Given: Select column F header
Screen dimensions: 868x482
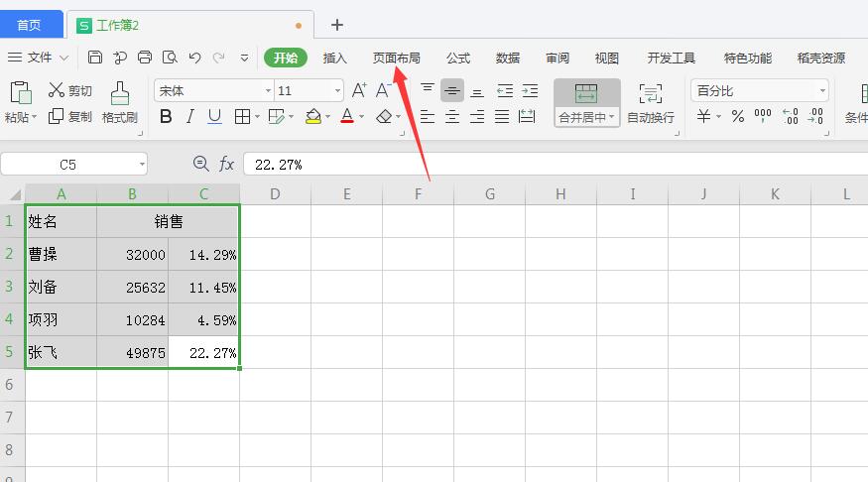Looking at the screenshot, I should click(x=418, y=194).
